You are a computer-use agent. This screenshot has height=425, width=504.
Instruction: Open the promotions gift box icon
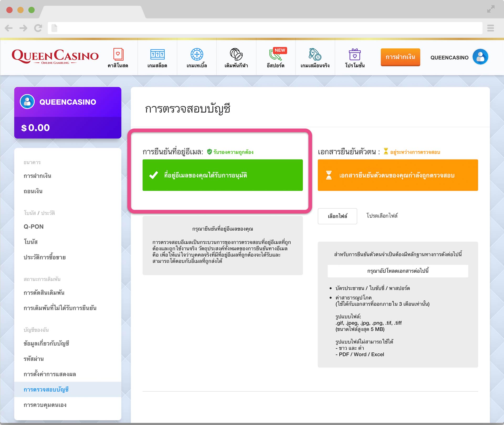pyautogui.click(x=355, y=54)
